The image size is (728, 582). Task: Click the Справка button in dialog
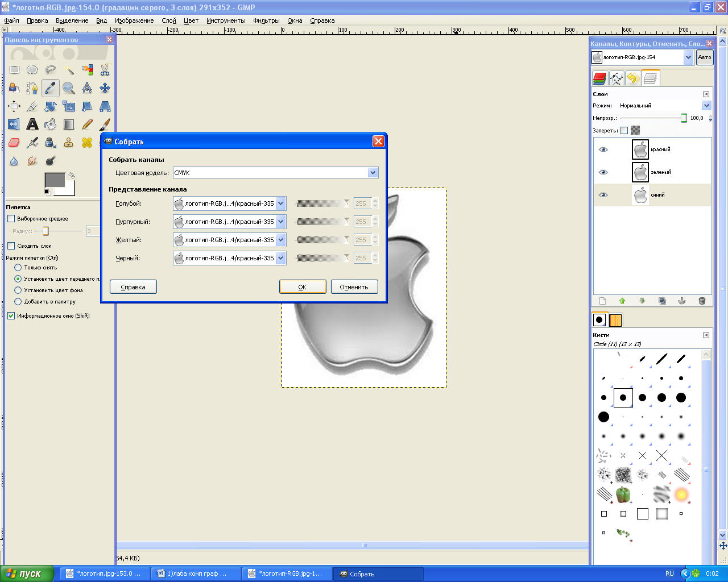coord(133,287)
